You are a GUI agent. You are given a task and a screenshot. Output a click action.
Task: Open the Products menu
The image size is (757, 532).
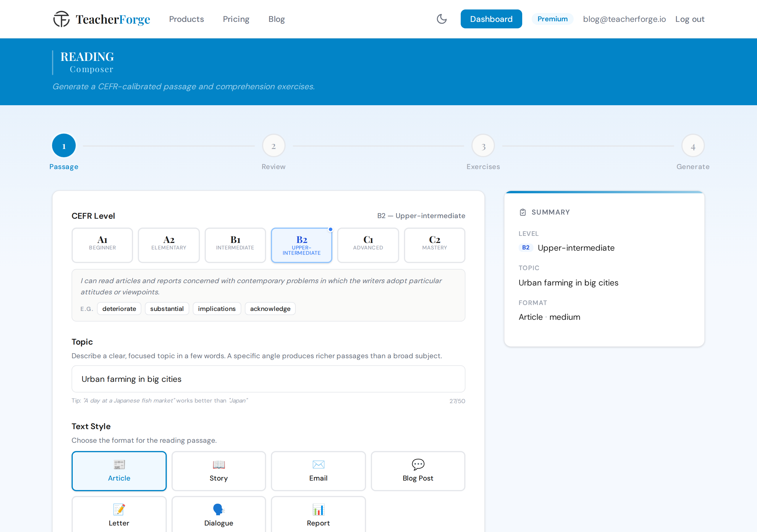point(186,19)
